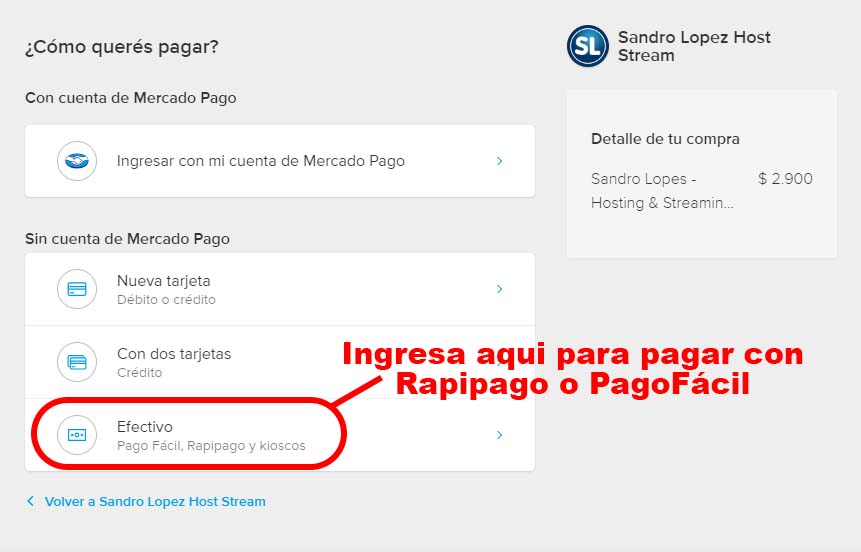The height and width of the screenshot is (552, 861).
Task: Click the SL Sandro Lopez logo
Action: (588, 46)
